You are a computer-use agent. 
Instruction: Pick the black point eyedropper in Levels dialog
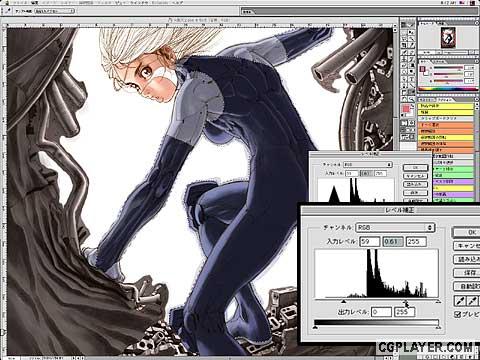point(460,301)
